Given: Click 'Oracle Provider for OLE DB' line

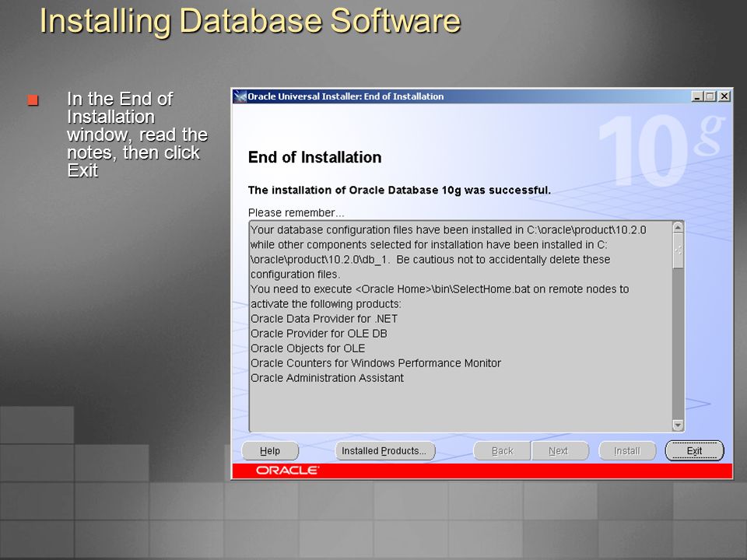Looking at the screenshot, I should (319, 334).
